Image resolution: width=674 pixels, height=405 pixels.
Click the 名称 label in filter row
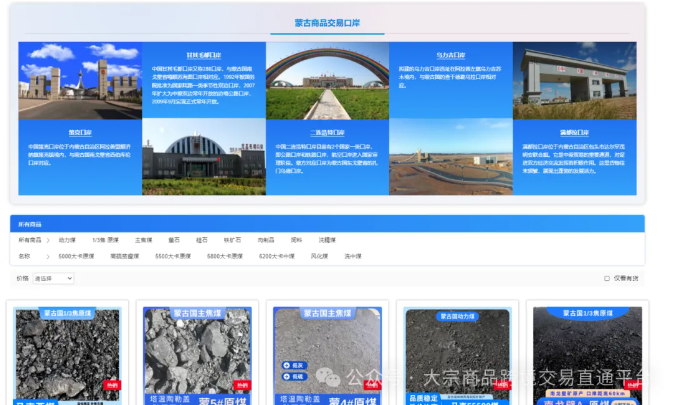[24, 256]
